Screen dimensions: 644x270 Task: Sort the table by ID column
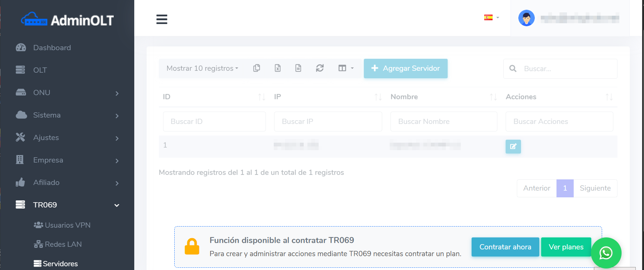coord(214,97)
